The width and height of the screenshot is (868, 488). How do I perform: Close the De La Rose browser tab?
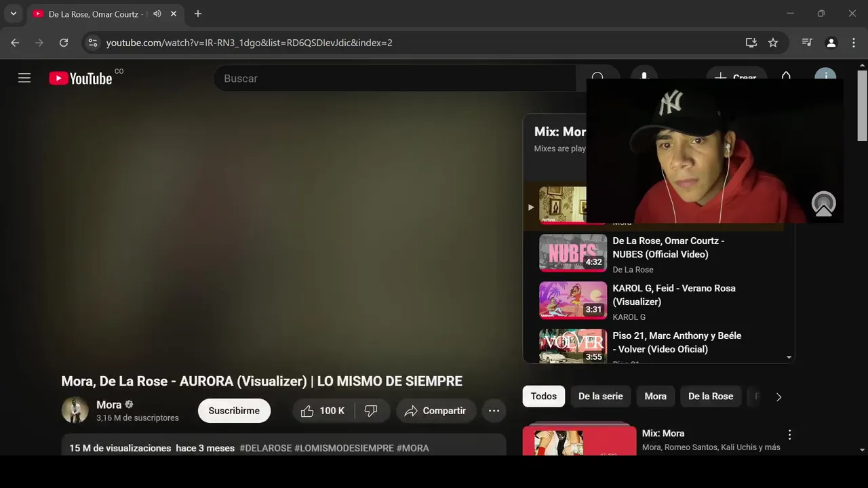[x=174, y=14]
